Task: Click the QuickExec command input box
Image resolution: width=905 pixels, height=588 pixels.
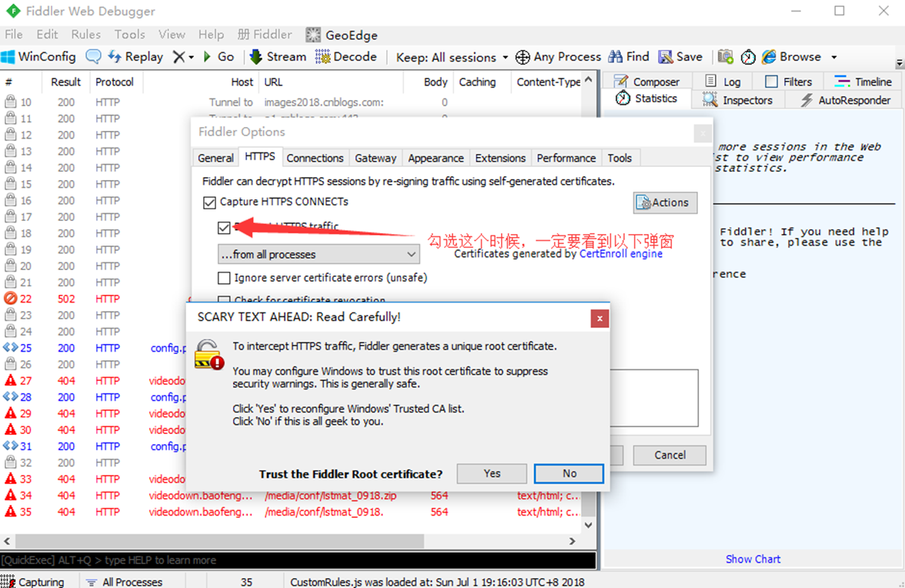Action: pos(298,560)
